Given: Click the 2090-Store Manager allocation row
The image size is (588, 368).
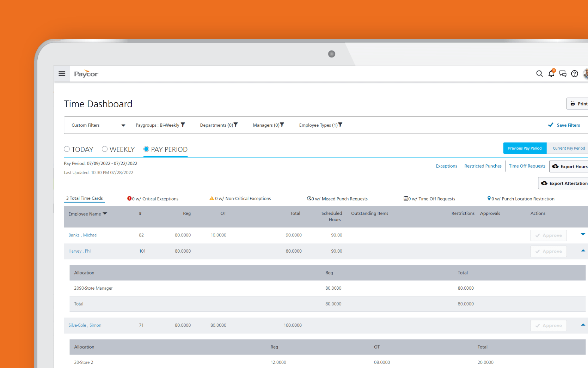Looking at the screenshot, I should (327, 288).
